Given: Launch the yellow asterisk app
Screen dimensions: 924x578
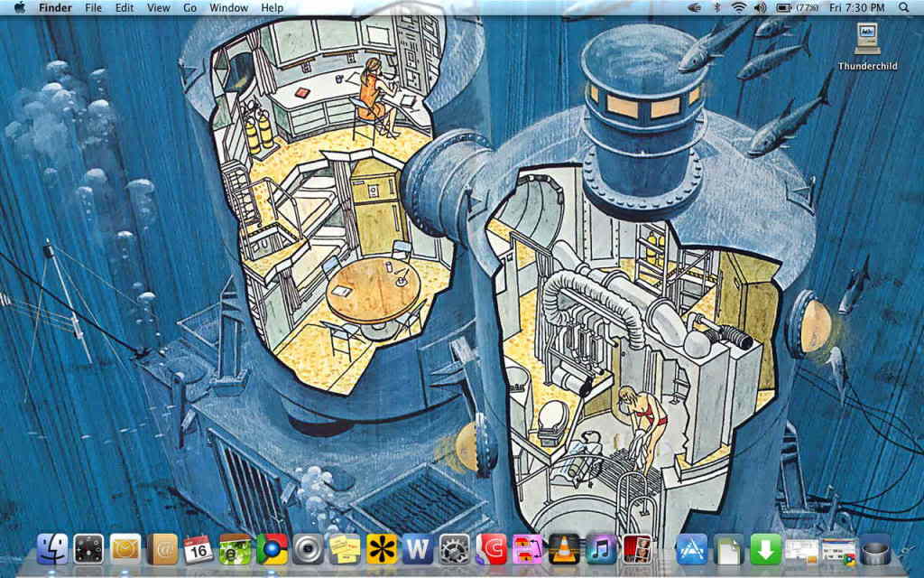Looking at the screenshot, I should 382,549.
